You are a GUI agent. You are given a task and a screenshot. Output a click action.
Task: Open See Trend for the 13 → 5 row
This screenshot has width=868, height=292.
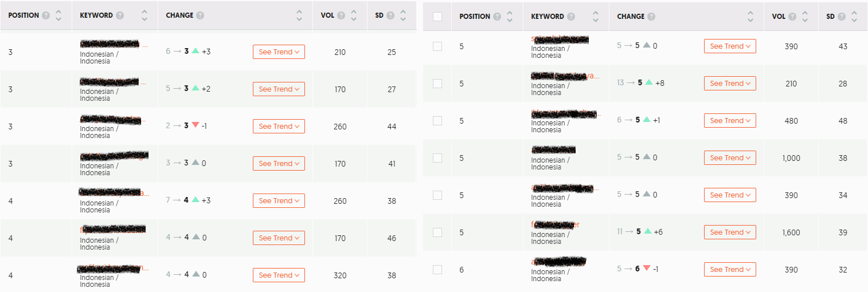pos(730,84)
